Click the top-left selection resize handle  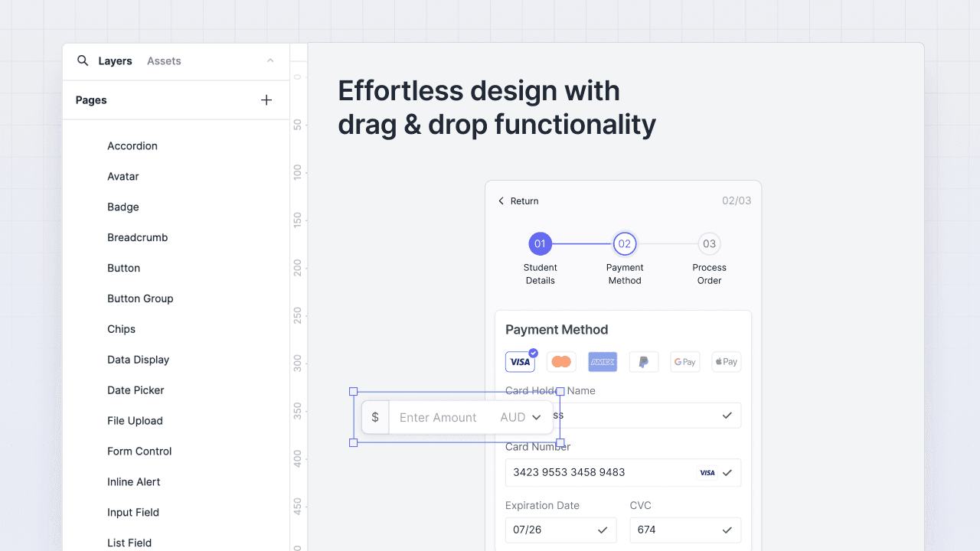tap(354, 392)
